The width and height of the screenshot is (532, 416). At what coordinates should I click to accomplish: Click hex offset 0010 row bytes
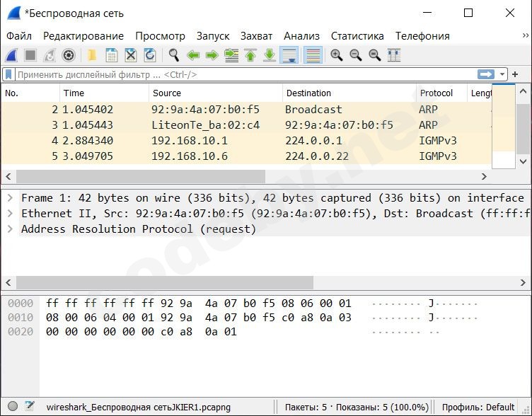click(x=199, y=317)
